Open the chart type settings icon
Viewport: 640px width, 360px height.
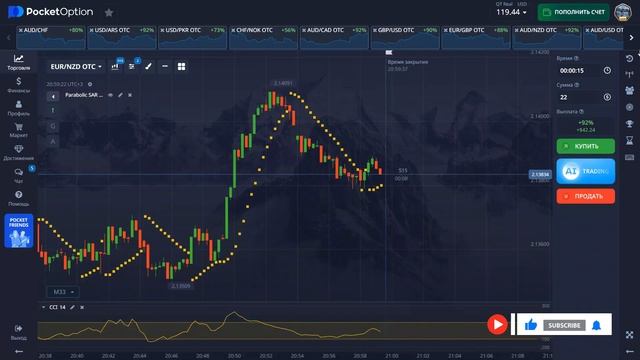[116, 67]
